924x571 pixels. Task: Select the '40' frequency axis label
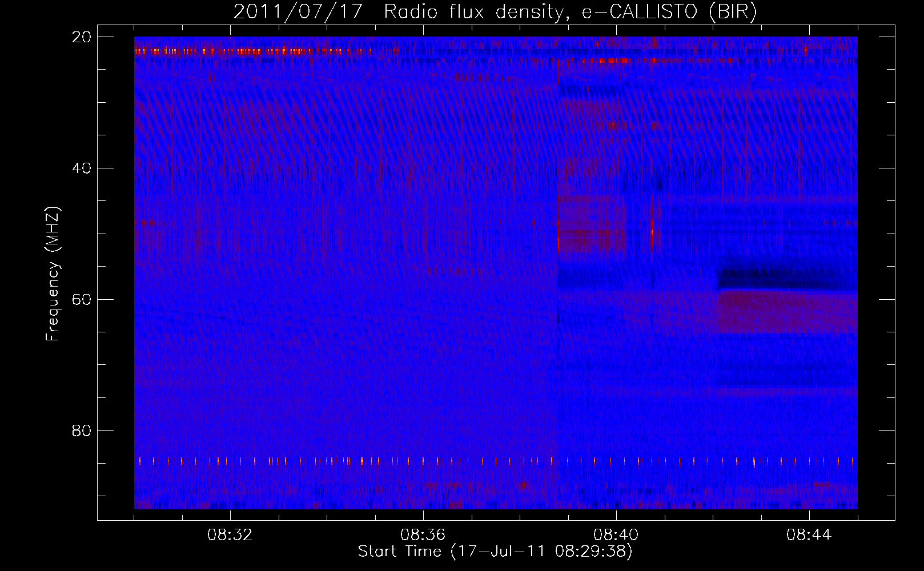coord(82,168)
